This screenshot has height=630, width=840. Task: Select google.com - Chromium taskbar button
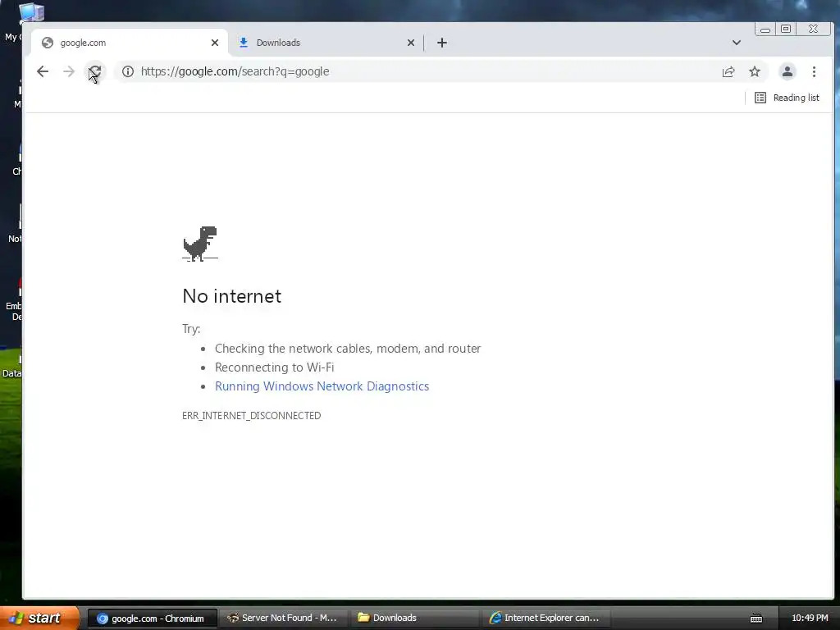(152, 619)
